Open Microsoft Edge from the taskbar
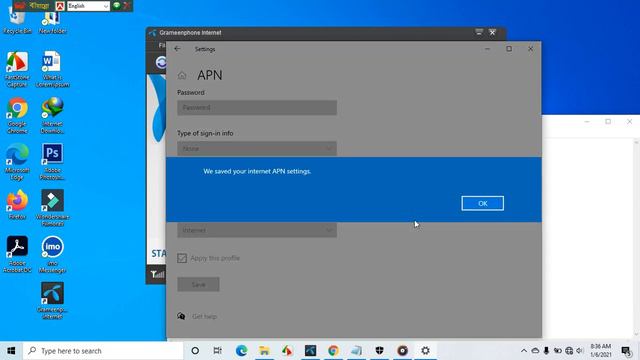This screenshot has height=360, width=640. [241, 351]
